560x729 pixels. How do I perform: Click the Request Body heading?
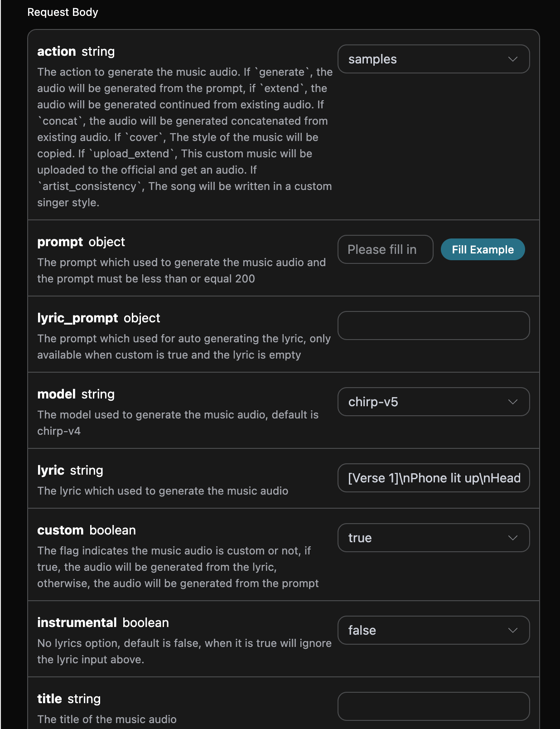tap(63, 12)
